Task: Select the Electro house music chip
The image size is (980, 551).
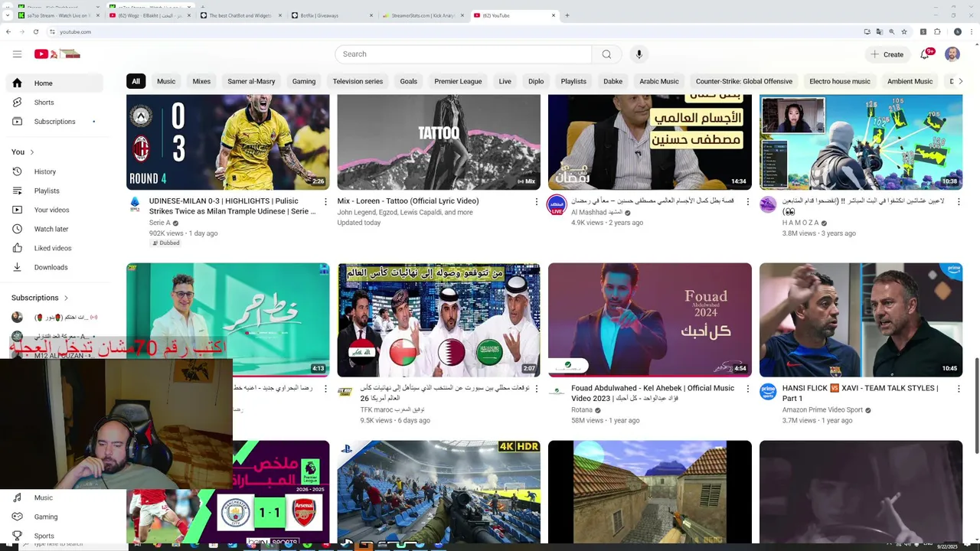Action: point(840,81)
